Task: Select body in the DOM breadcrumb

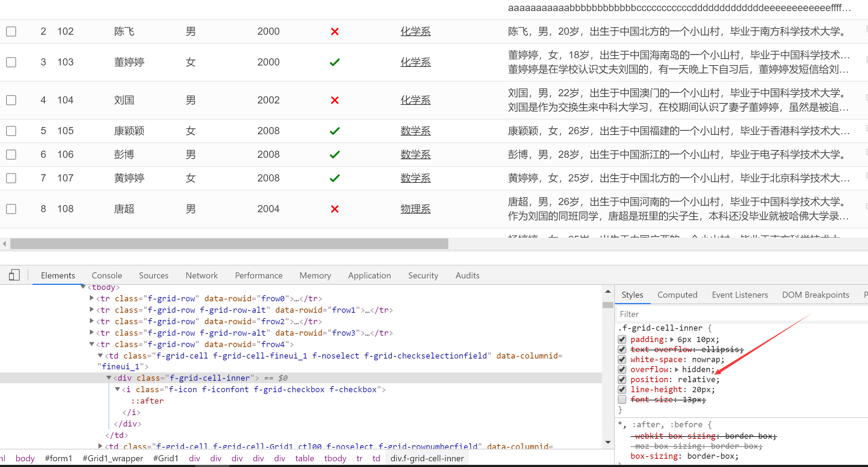Action: tap(25, 458)
